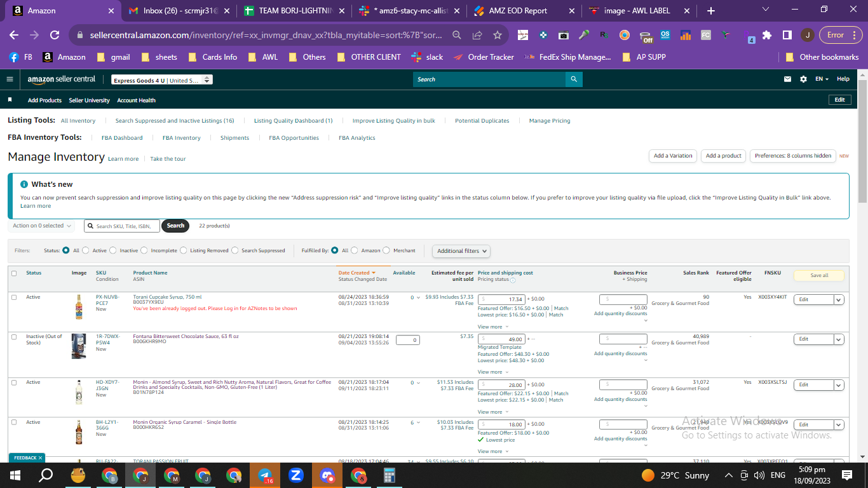Click the Search SKU, Title, ISBN input field
Image resolution: width=868 pixels, height=488 pixels.
pos(122,226)
